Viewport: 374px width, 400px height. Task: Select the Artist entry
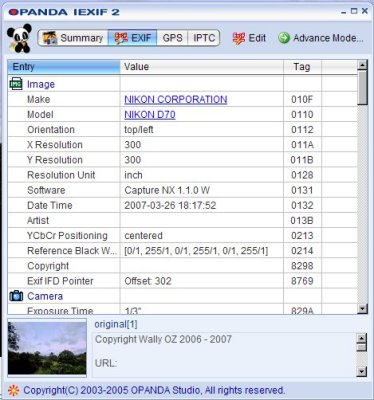point(182,220)
